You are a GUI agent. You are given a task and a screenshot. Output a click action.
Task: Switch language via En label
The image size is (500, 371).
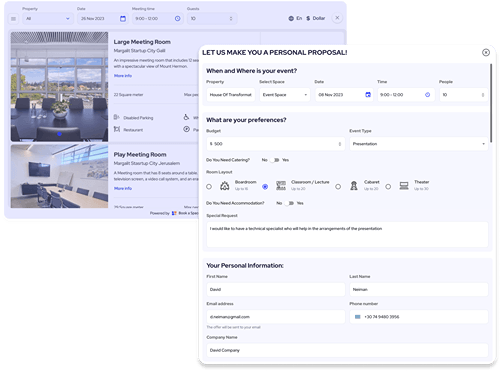(x=299, y=18)
